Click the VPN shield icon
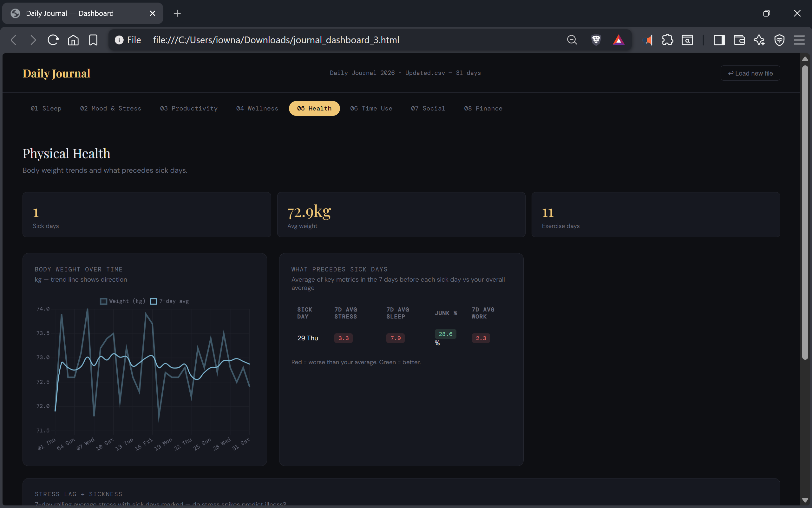The height and width of the screenshot is (508, 812). tap(779, 40)
